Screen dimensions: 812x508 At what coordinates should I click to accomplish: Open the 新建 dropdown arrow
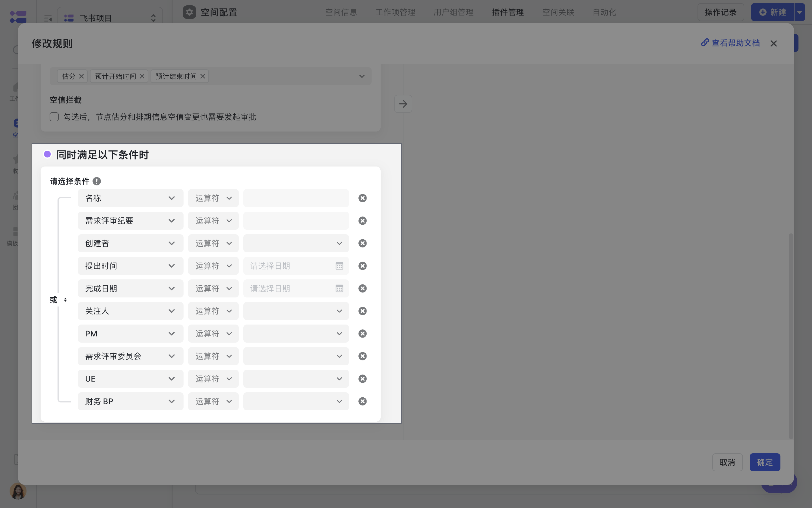(800, 12)
